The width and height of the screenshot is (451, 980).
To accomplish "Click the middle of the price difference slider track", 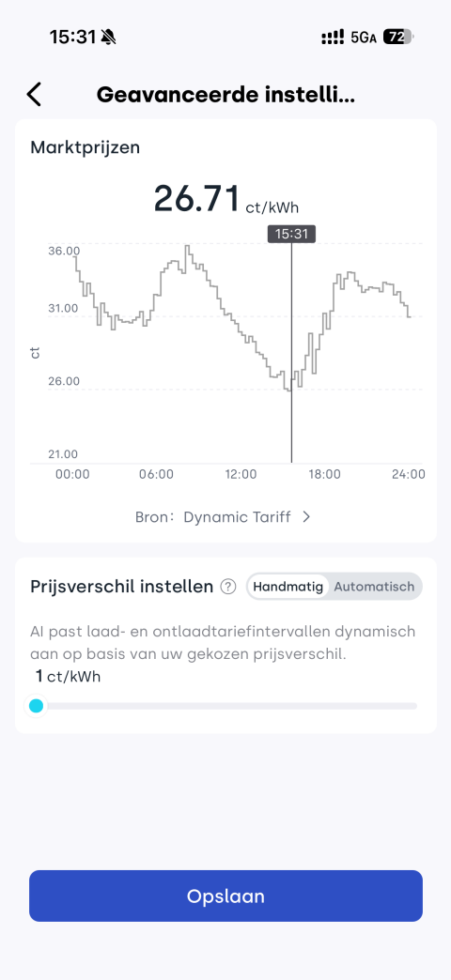I will (x=225, y=706).
